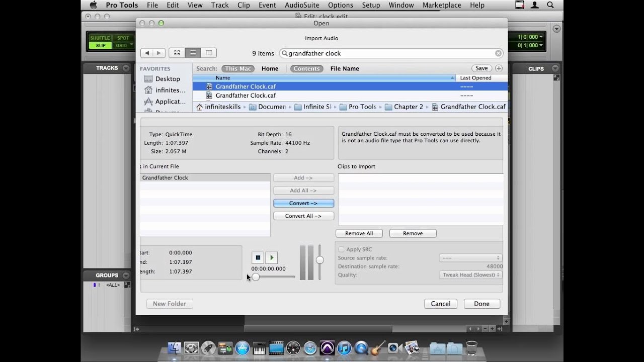644x362 pixels.
Task: Sort by the Name column header
Action: (x=325, y=78)
